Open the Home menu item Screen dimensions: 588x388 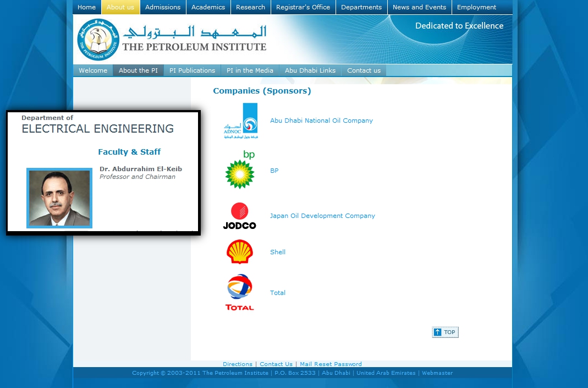86,7
